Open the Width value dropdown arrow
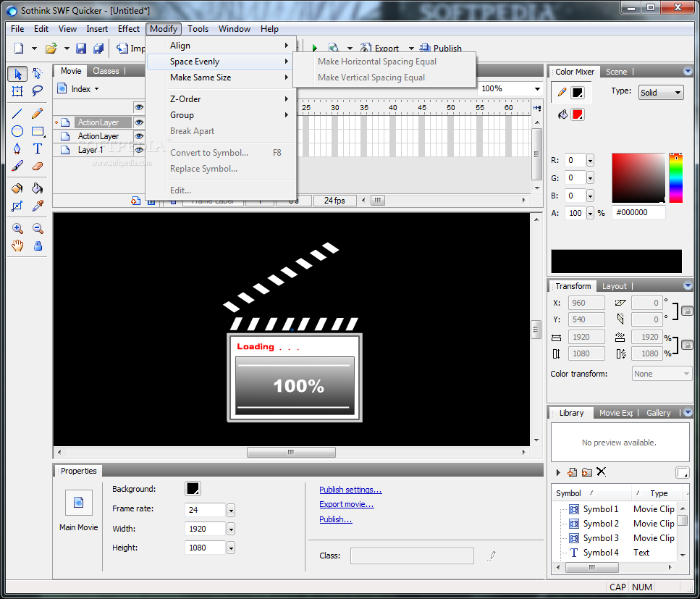Screen dimensions: 700x599 [231, 529]
